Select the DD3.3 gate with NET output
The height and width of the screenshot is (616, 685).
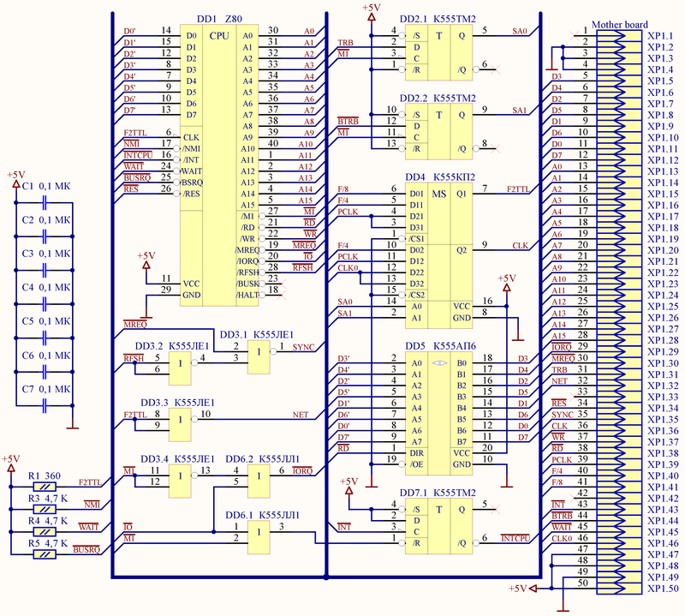180,421
